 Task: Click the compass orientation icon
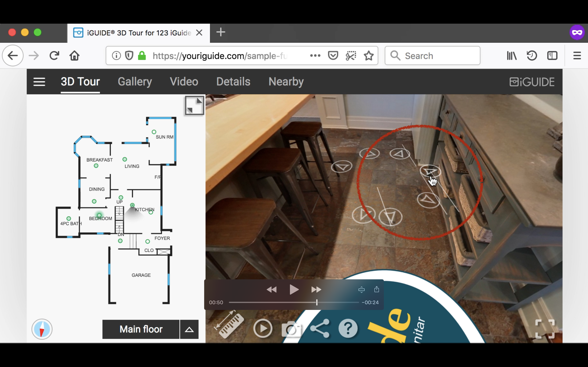(42, 329)
